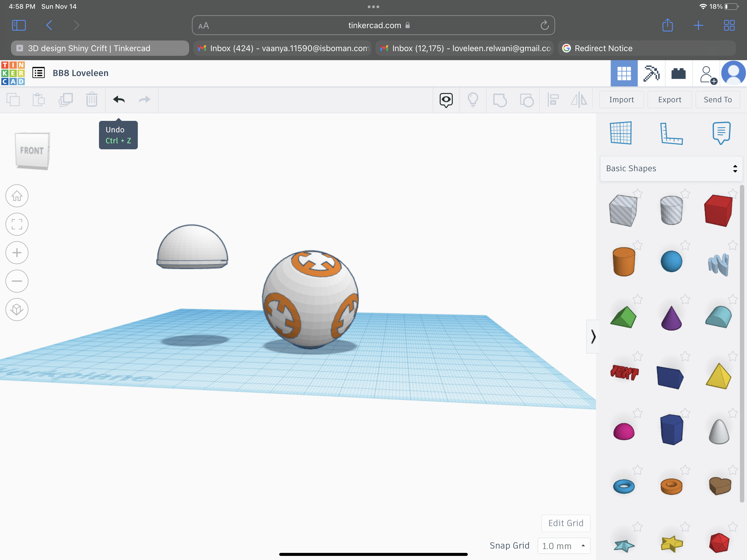747x560 pixels.
Task: Select the Ruler tool
Action: pyautogui.click(x=671, y=133)
